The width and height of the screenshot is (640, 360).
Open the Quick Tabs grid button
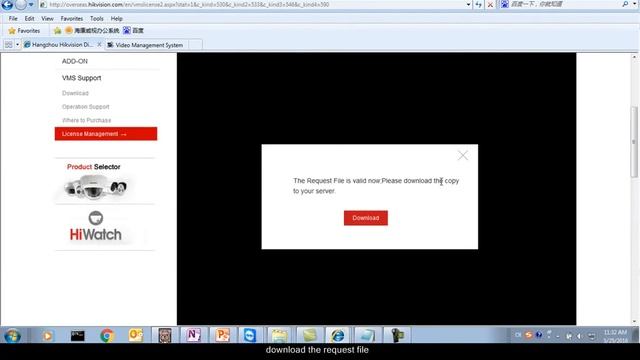coord(8,45)
